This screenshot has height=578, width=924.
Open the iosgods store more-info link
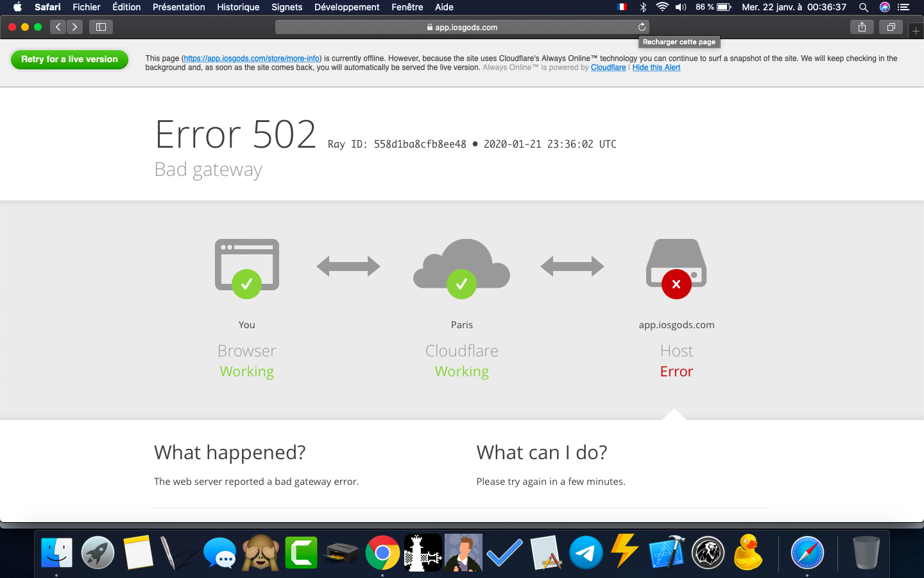252,58
